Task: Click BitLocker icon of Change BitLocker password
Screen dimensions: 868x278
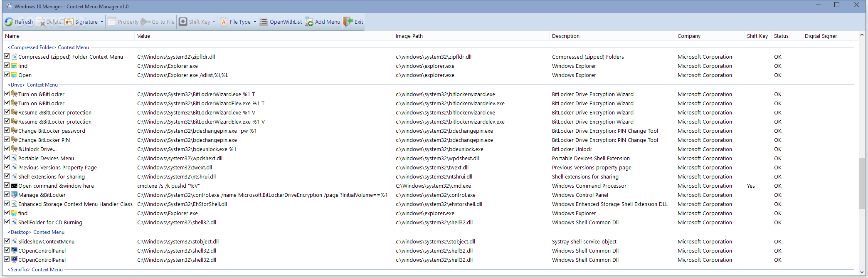Action: point(14,131)
